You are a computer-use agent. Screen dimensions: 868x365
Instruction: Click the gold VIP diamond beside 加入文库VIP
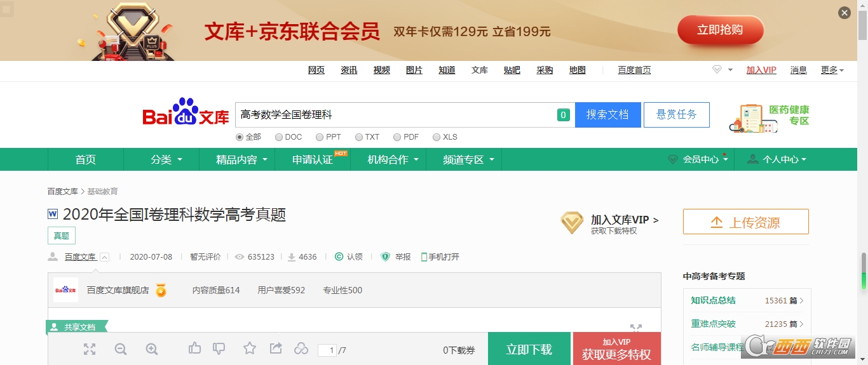click(x=572, y=223)
